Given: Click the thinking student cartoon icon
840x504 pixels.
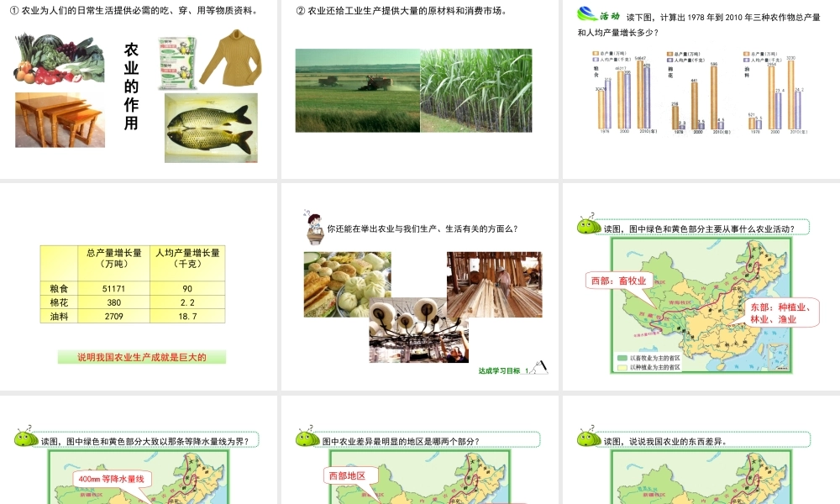Looking at the screenshot, I should pos(314,227).
